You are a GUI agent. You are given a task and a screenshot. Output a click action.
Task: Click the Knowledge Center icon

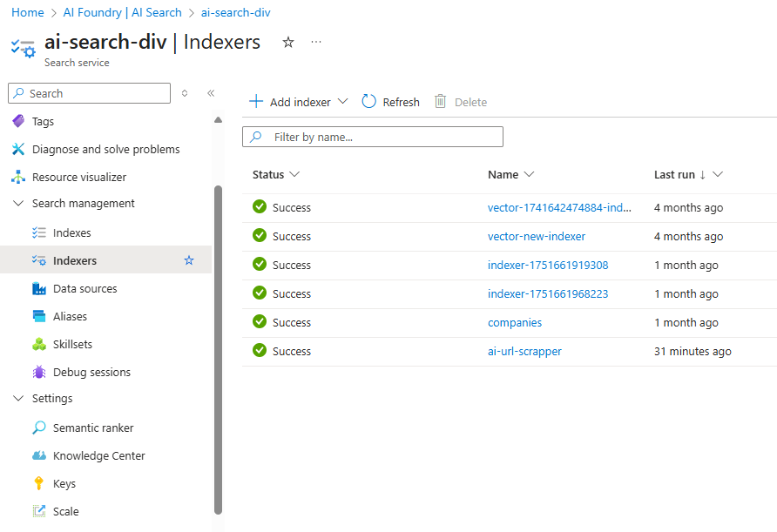39,455
